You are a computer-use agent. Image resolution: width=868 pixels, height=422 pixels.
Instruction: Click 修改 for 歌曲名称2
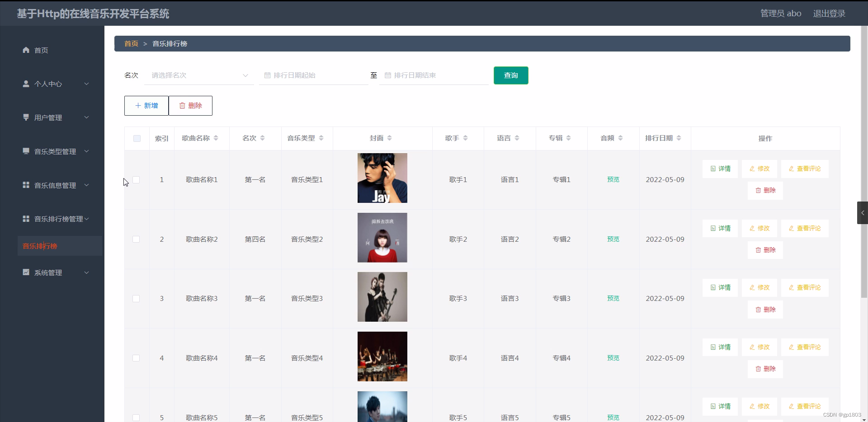click(x=759, y=229)
